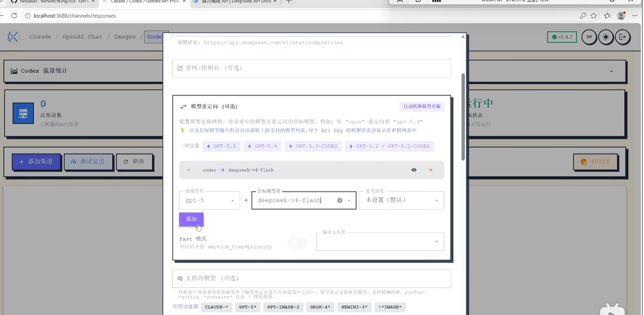Click the 测试延迟 test latency button
This screenshot has height=315, width=644.
88,162
